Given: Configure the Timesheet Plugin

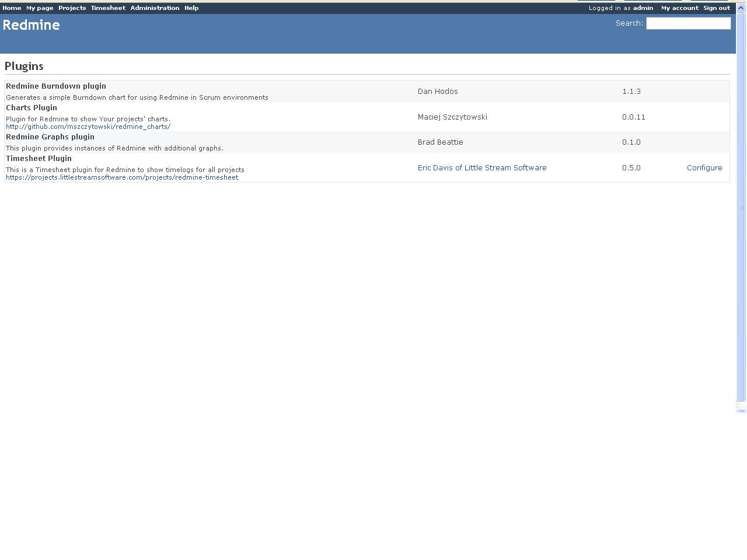Looking at the screenshot, I should 704,168.
